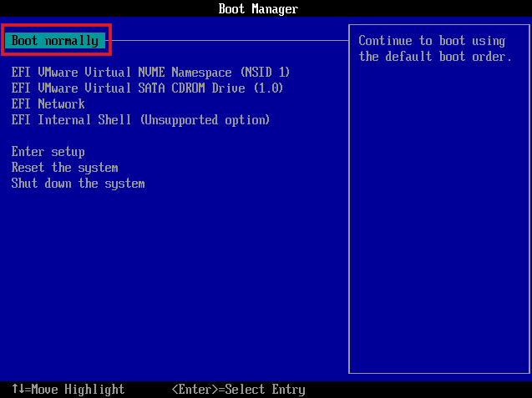Click the "(NSID 1)" text of NVME entry

tap(265, 73)
